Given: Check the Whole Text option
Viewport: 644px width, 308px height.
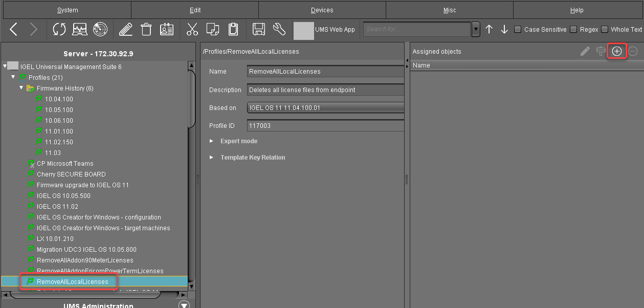Looking at the screenshot, I should pos(605,30).
